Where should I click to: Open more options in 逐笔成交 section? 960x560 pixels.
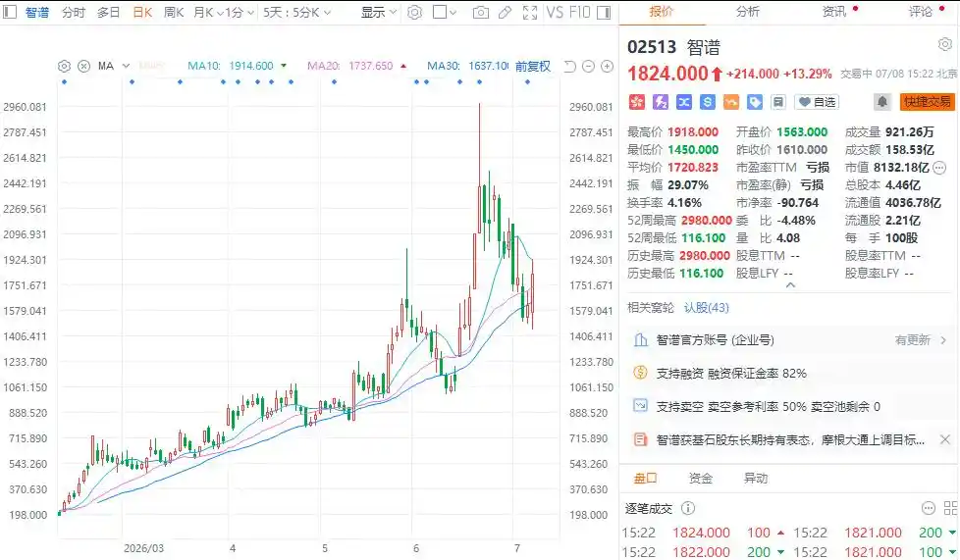pos(929,508)
